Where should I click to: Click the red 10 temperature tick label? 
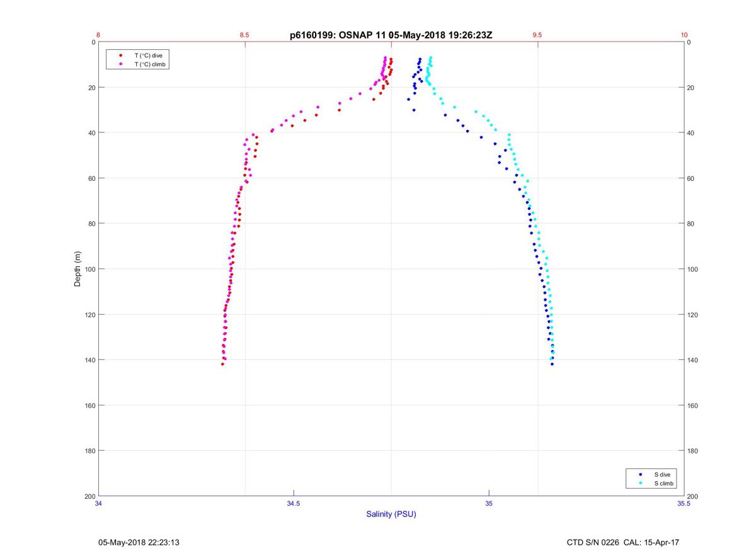tap(684, 35)
